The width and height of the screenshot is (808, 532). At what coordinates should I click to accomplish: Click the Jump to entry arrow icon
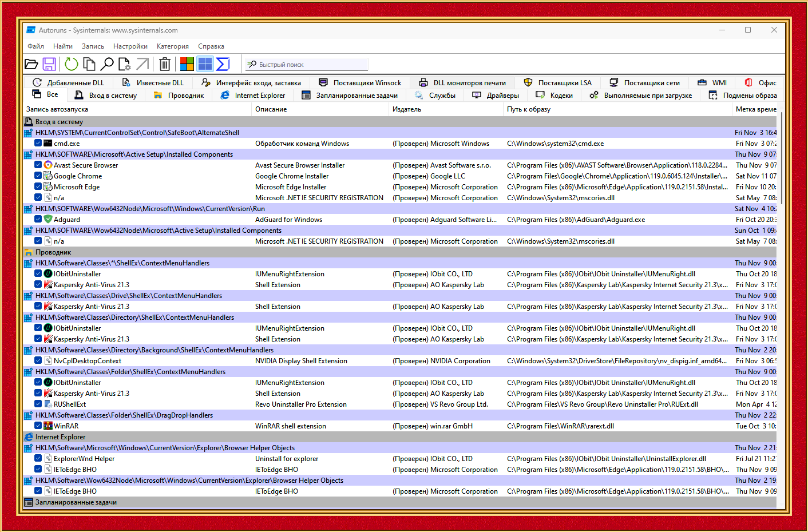(x=142, y=64)
